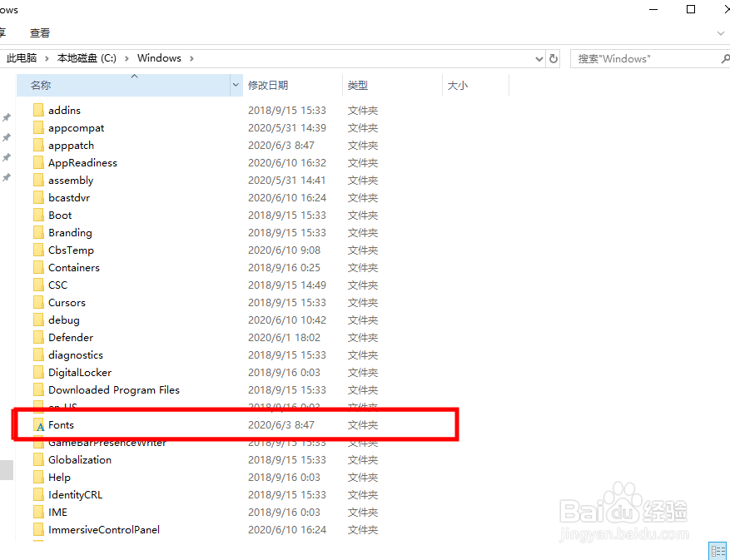Select the AppReadiness folder icon
730x560 pixels.
(x=38, y=162)
